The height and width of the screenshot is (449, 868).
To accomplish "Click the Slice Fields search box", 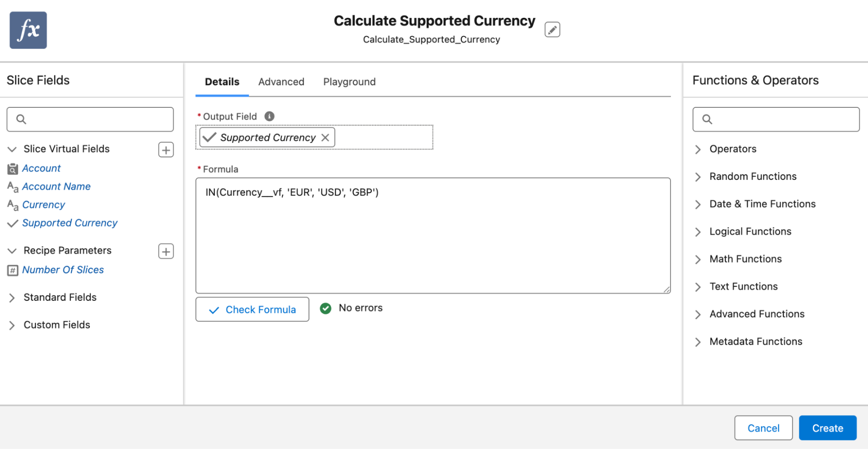I will pyautogui.click(x=90, y=120).
